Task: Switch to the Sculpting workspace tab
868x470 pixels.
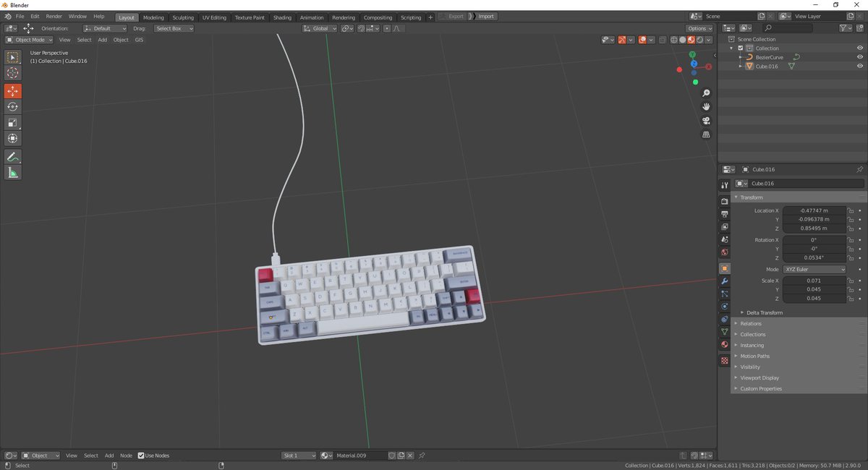Action: (x=183, y=17)
